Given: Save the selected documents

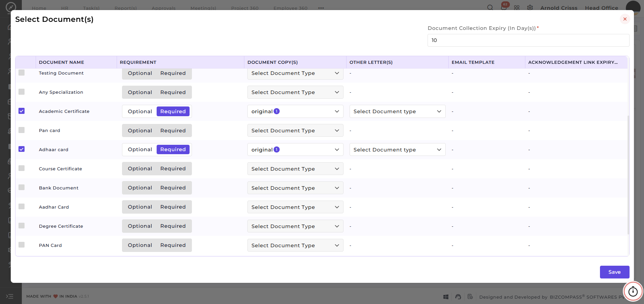Looking at the screenshot, I should pos(614,272).
